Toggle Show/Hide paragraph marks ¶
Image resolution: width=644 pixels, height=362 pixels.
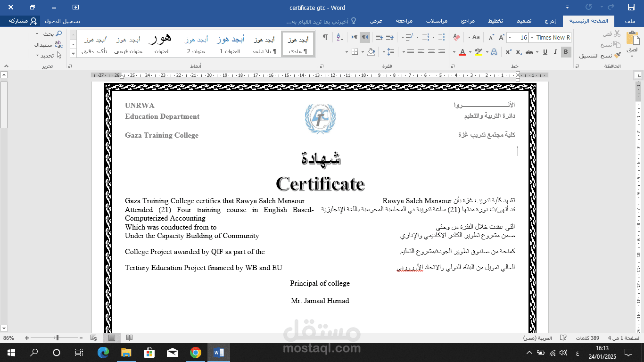[x=325, y=37]
